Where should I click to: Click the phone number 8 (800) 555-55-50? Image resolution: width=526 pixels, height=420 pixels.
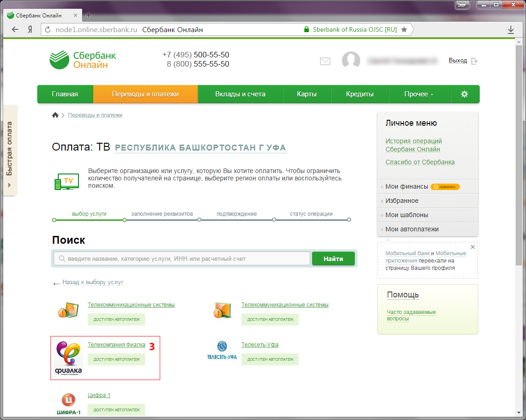[198, 64]
